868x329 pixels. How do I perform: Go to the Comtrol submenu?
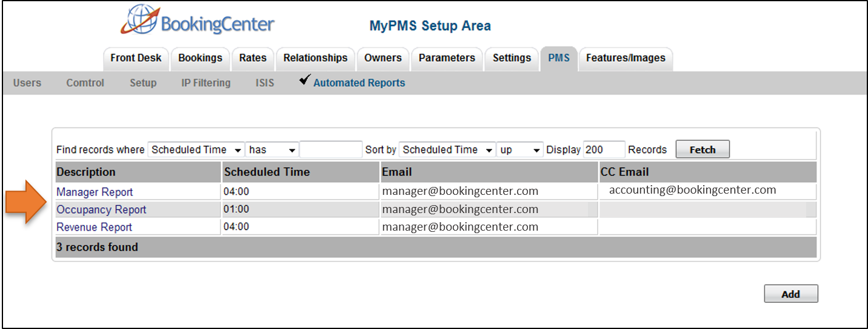pos(85,83)
